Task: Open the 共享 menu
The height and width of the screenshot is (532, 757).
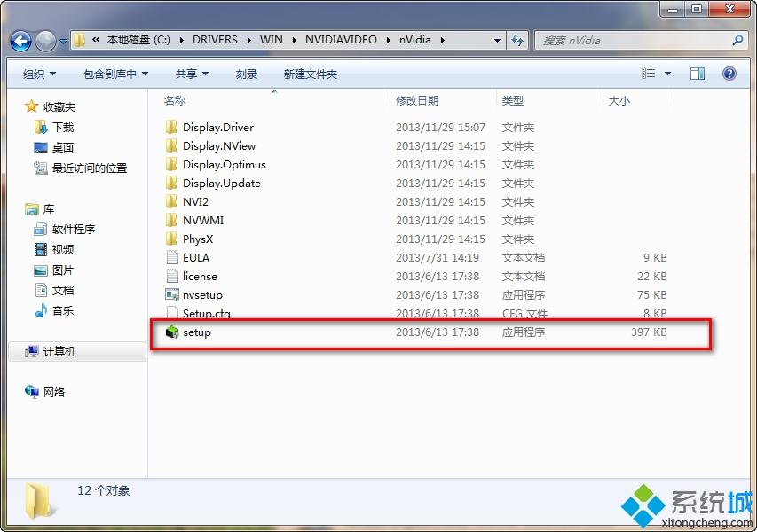Action: click(193, 74)
